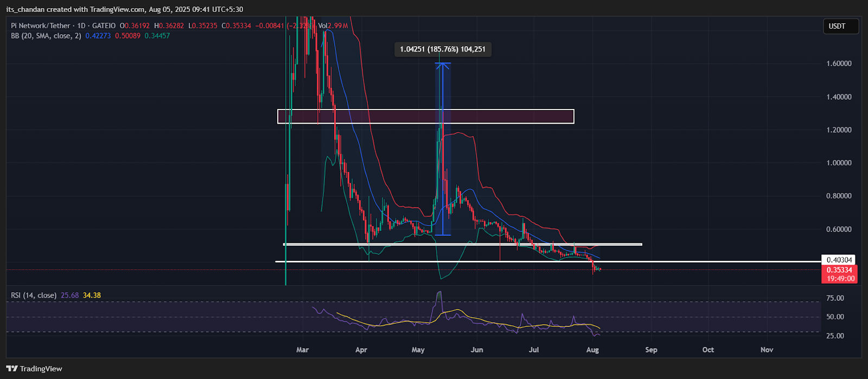Select the BB (20, SMA, close, 2) indicator label

point(47,36)
